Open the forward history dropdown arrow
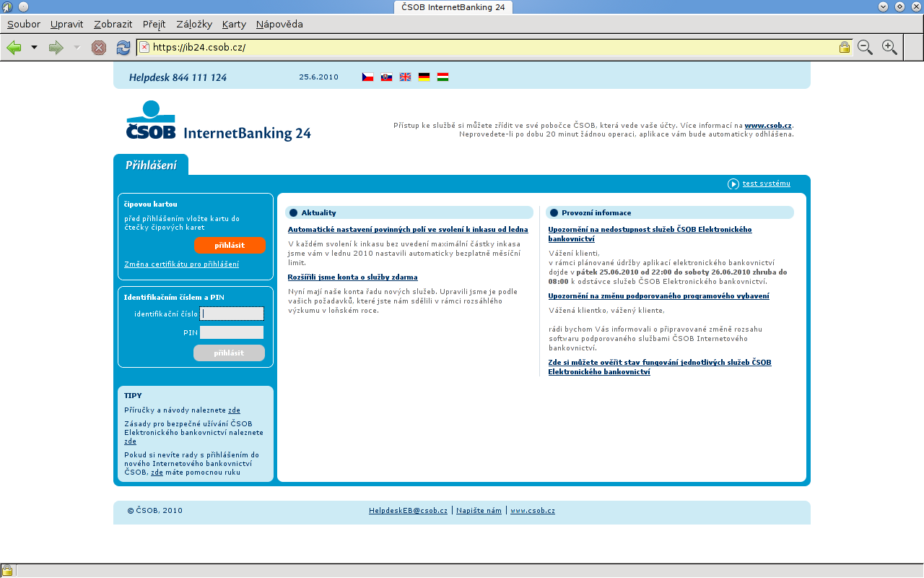Viewport: 924px width, 578px height. coord(77,48)
